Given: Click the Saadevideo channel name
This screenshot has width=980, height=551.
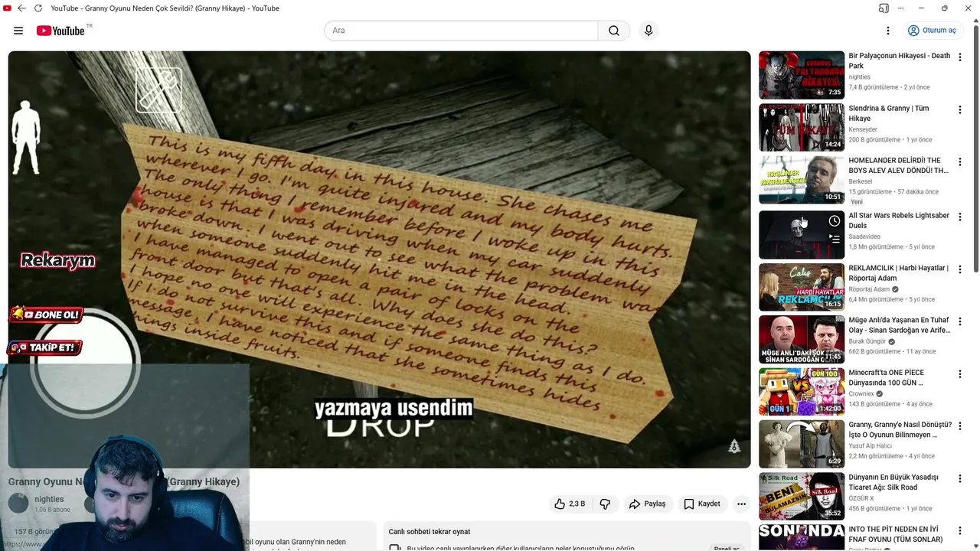Looking at the screenshot, I should [864, 236].
